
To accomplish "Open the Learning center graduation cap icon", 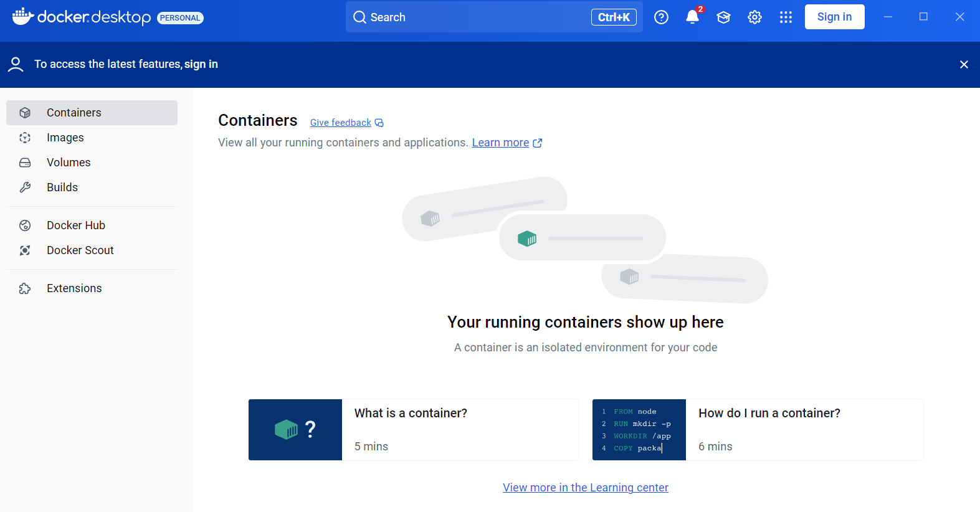I will pos(723,17).
